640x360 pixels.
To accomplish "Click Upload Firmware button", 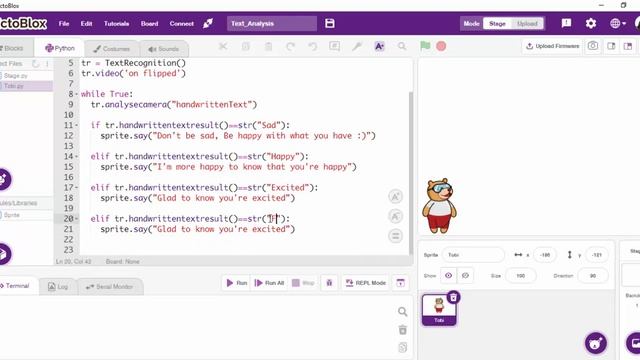I will coord(553,46).
